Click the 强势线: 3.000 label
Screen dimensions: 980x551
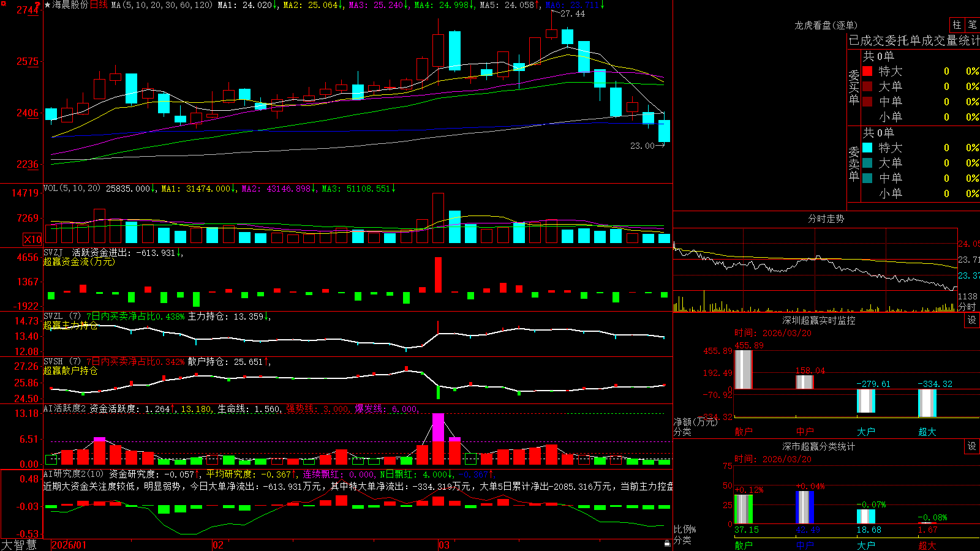tap(318, 409)
